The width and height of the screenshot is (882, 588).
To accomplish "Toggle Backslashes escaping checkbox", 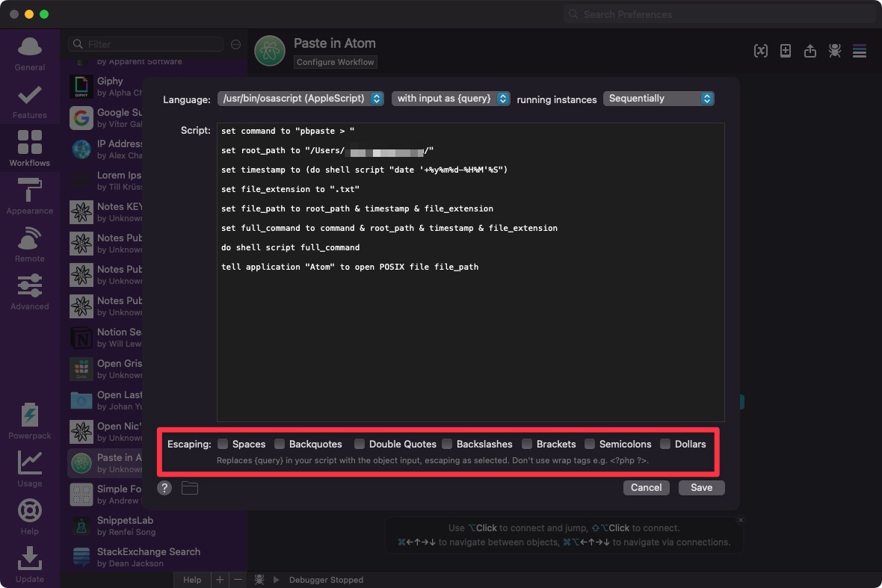I will [x=447, y=444].
